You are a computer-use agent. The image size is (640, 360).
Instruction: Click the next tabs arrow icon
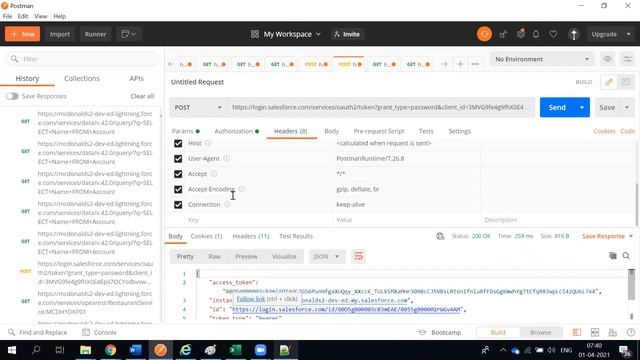click(444, 64)
